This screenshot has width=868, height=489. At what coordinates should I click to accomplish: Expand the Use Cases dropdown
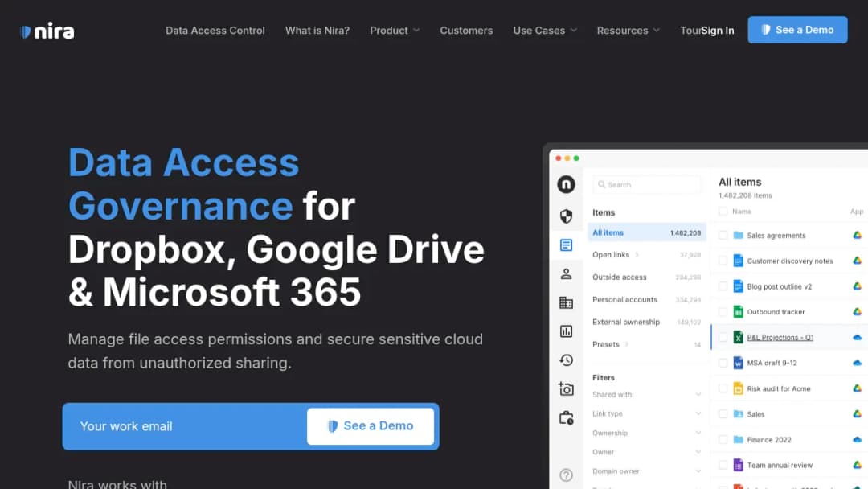tap(545, 31)
